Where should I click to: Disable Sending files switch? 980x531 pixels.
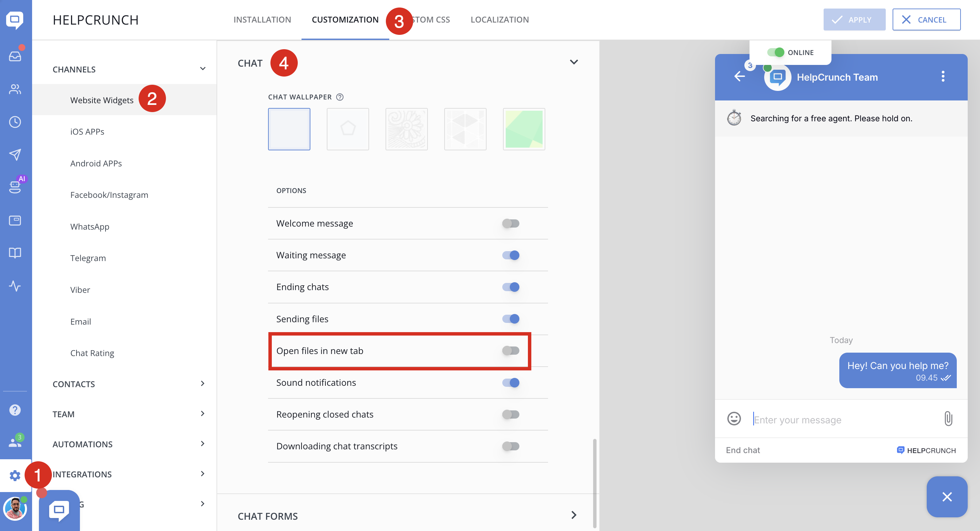point(510,319)
